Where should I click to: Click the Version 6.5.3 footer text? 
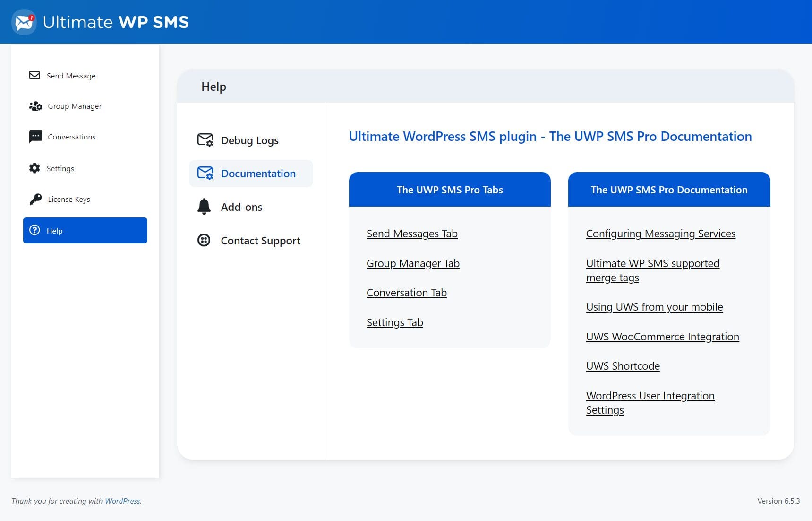point(778,501)
